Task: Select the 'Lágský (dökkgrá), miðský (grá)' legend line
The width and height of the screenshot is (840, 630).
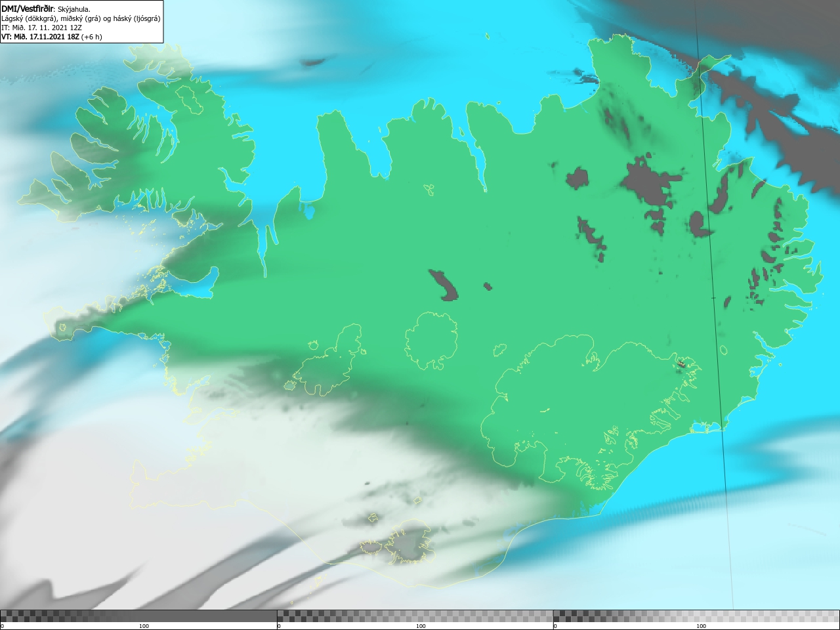Action: [x=81, y=18]
